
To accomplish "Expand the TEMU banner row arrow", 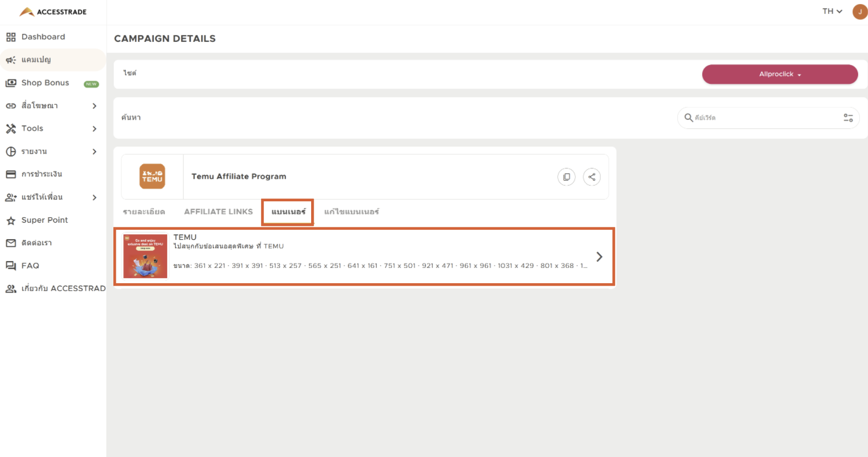I will point(599,257).
